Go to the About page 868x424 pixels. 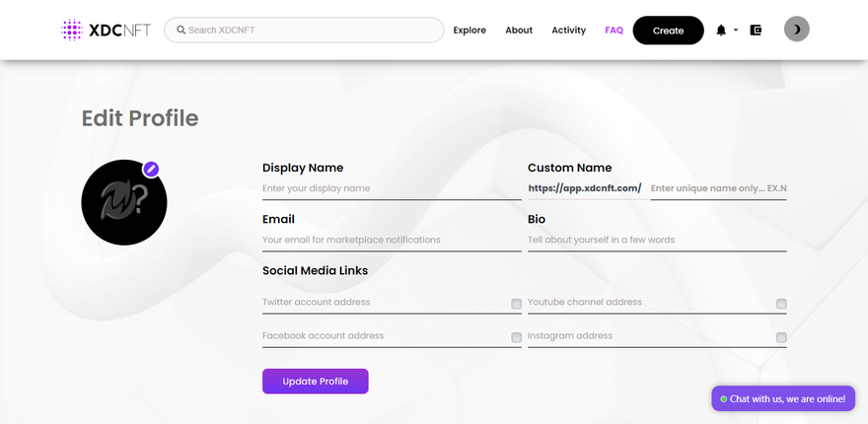[x=519, y=31]
